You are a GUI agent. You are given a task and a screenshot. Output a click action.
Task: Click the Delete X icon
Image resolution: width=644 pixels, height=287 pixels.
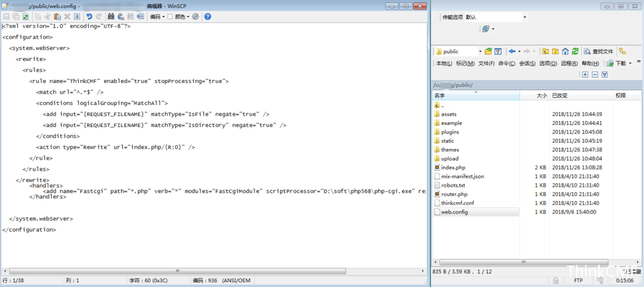(67, 17)
